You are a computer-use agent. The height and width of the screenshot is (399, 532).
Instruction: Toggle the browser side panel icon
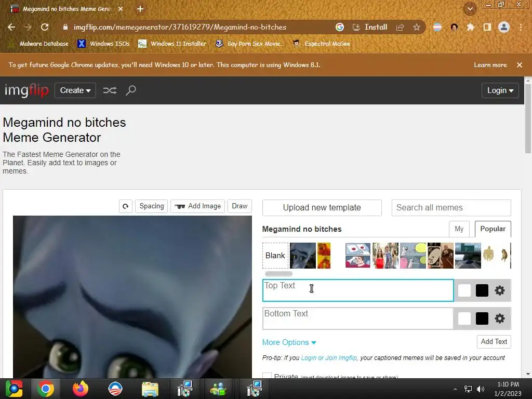487,27
